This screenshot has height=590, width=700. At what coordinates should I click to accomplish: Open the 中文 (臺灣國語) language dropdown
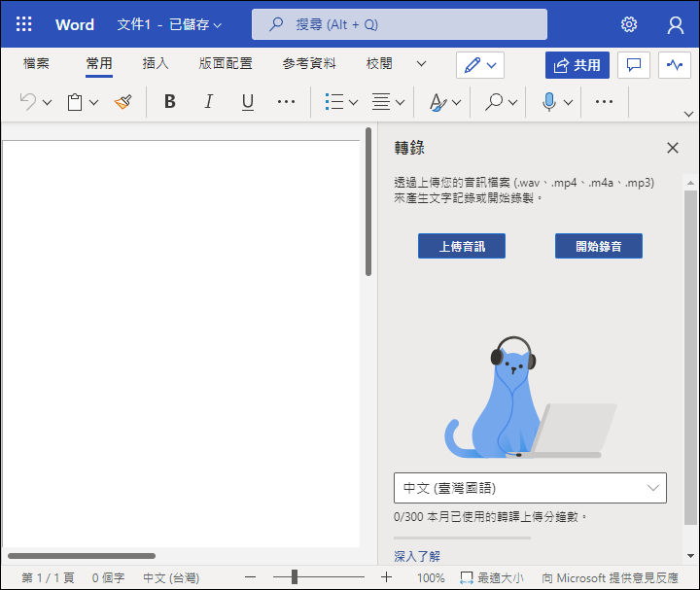(x=530, y=488)
